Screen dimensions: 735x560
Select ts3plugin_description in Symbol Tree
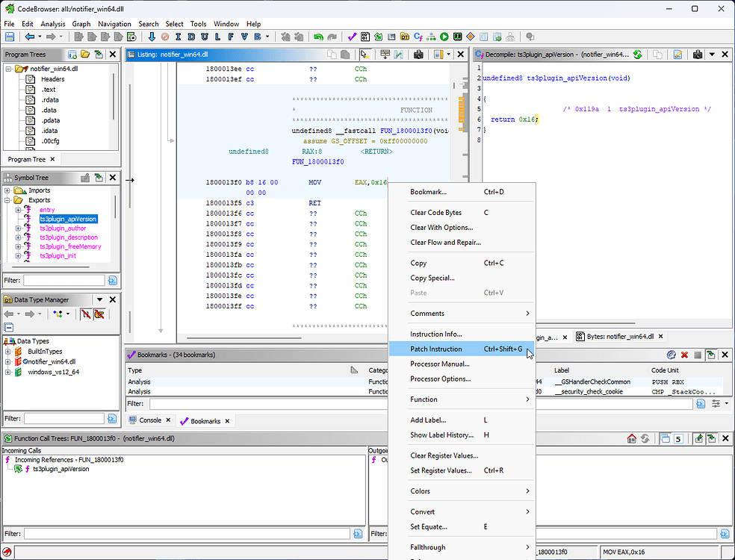[69, 237]
